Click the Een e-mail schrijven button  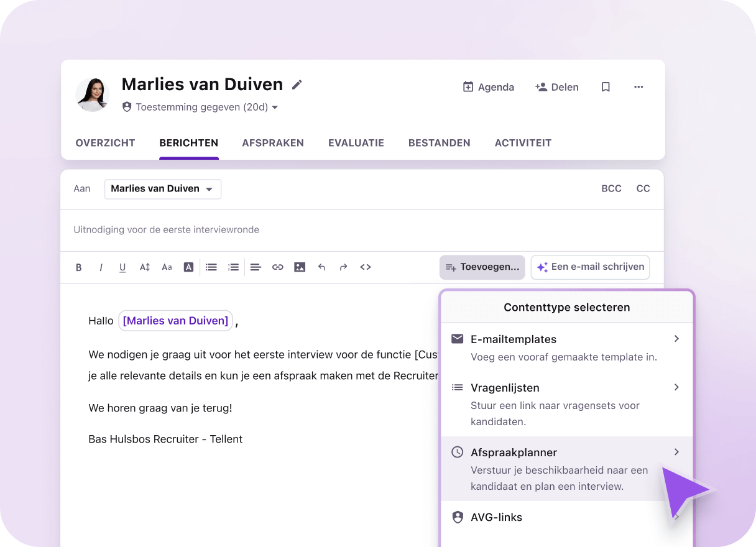point(590,267)
